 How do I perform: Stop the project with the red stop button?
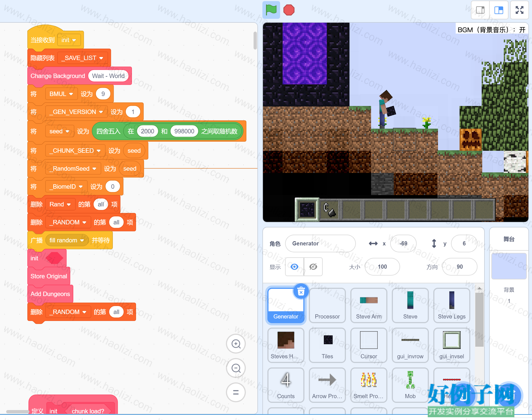[x=289, y=10]
